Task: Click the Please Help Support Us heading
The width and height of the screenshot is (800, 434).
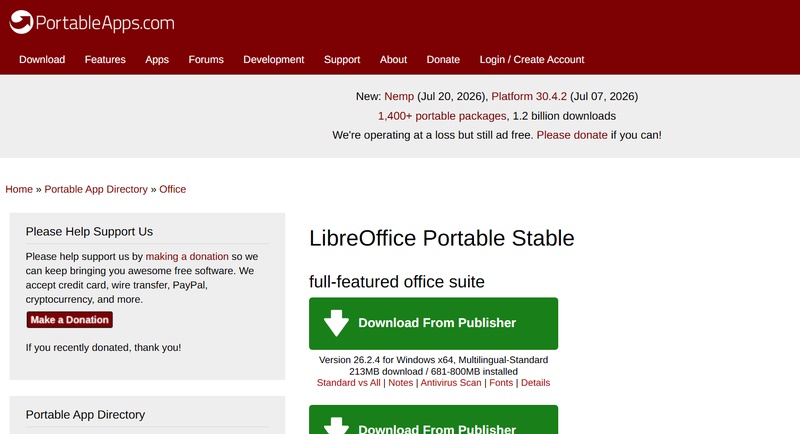Action: tap(89, 232)
